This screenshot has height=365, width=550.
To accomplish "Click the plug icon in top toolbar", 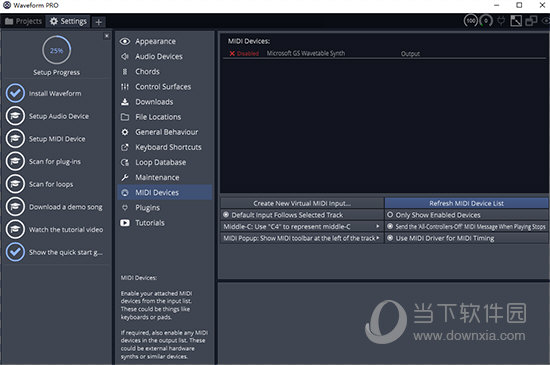I will [x=501, y=21].
